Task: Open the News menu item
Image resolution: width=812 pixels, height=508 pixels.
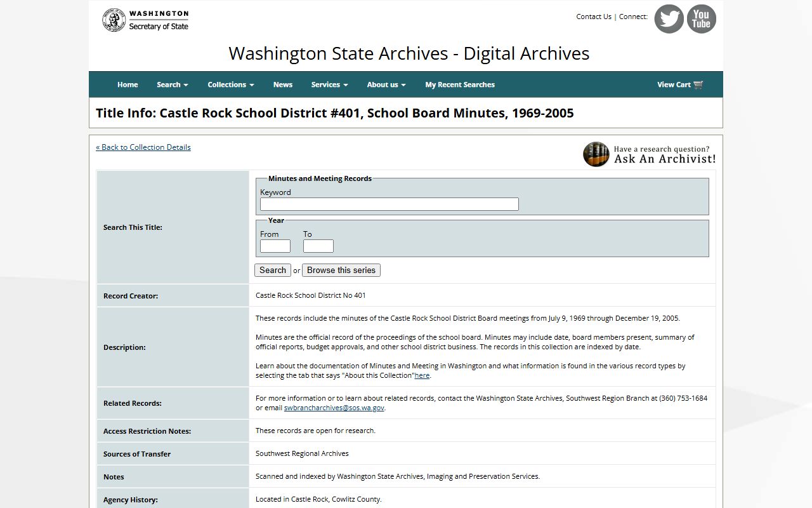Action: tap(283, 84)
